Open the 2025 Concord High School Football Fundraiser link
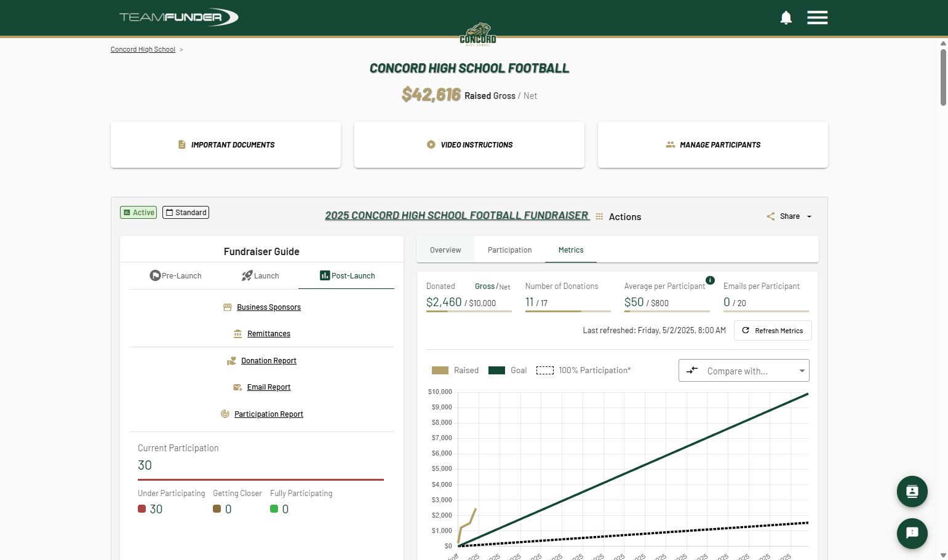The width and height of the screenshot is (948, 560). [457, 216]
